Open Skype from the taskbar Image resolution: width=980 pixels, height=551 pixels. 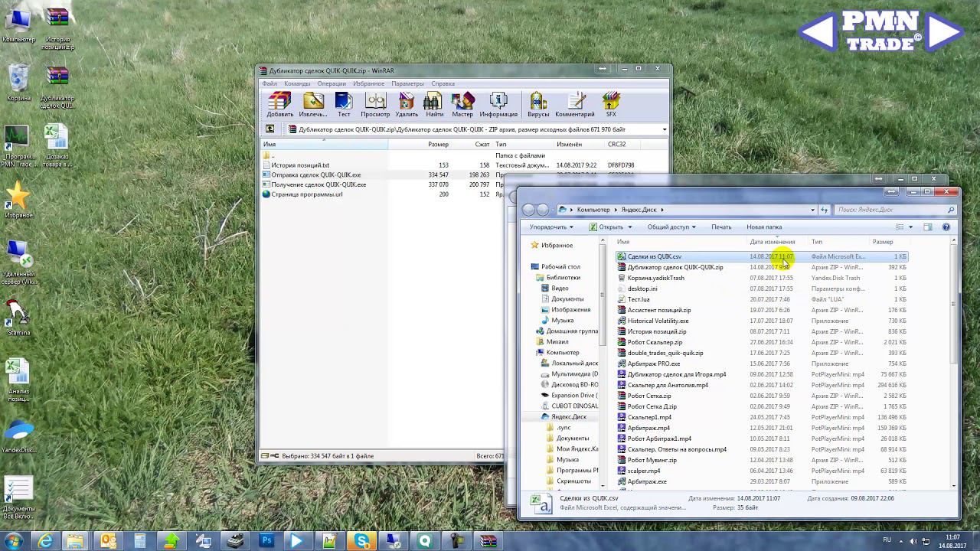click(362, 541)
